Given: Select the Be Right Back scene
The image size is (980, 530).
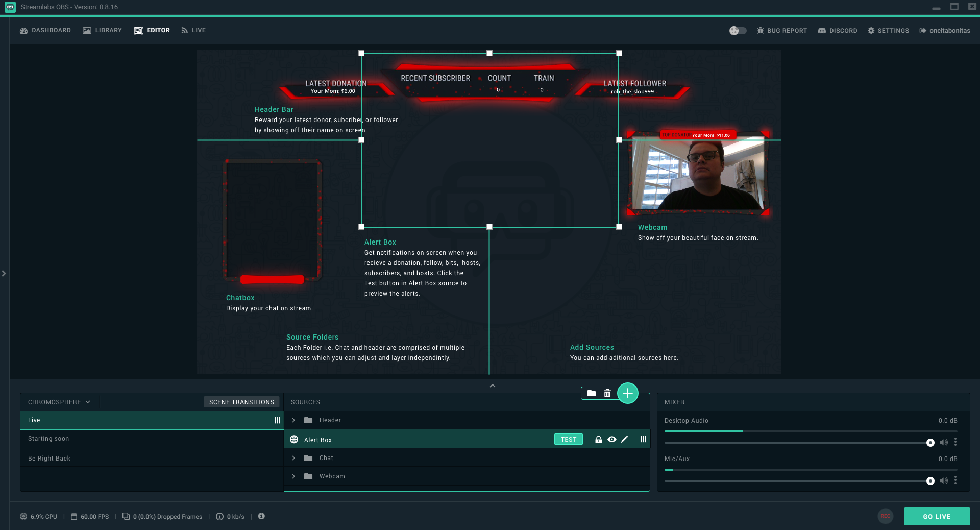Looking at the screenshot, I should (x=152, y=459).
